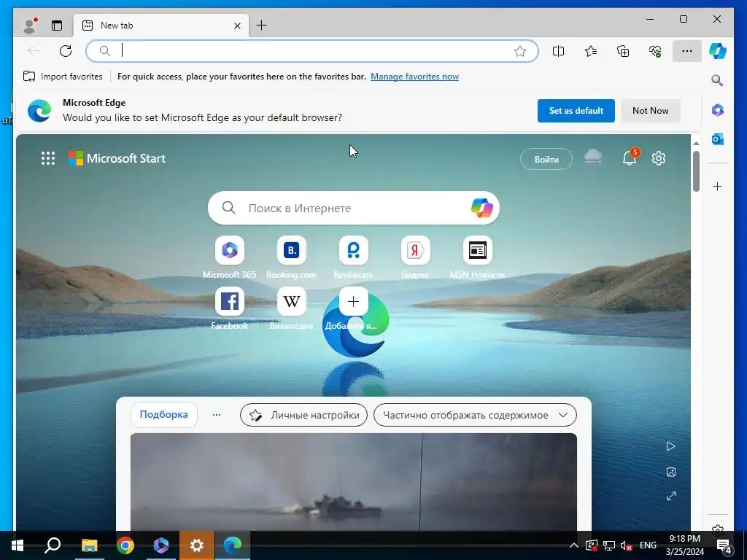The height and width of the screenshot is (560, 747).
Task: Open notifications bell with 5 badge
Action: click(x=630, y=157)
